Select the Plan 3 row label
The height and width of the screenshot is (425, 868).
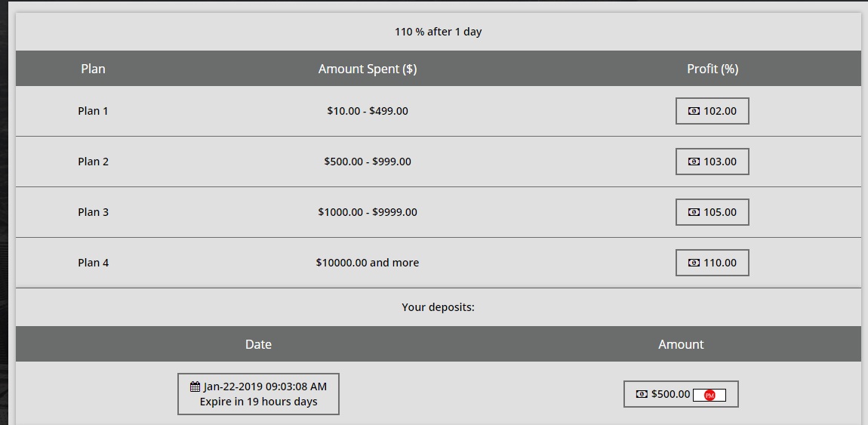pos(93,212)
